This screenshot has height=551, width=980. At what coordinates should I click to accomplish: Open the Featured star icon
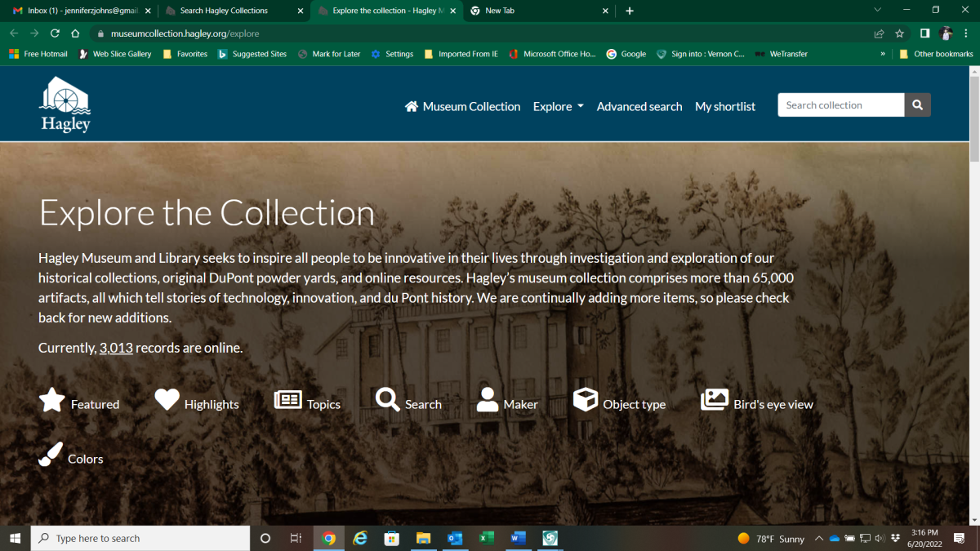pyautogui.click(x=52, y=401)
